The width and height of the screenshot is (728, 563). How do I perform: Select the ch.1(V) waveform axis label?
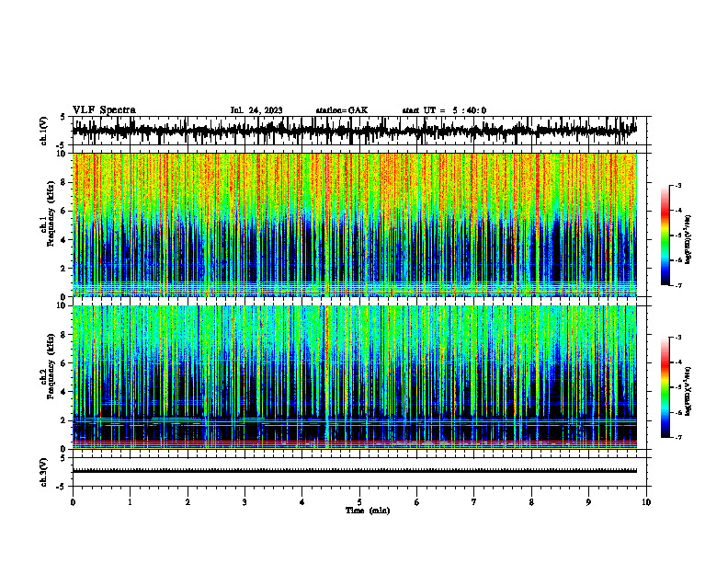[44, 131]
